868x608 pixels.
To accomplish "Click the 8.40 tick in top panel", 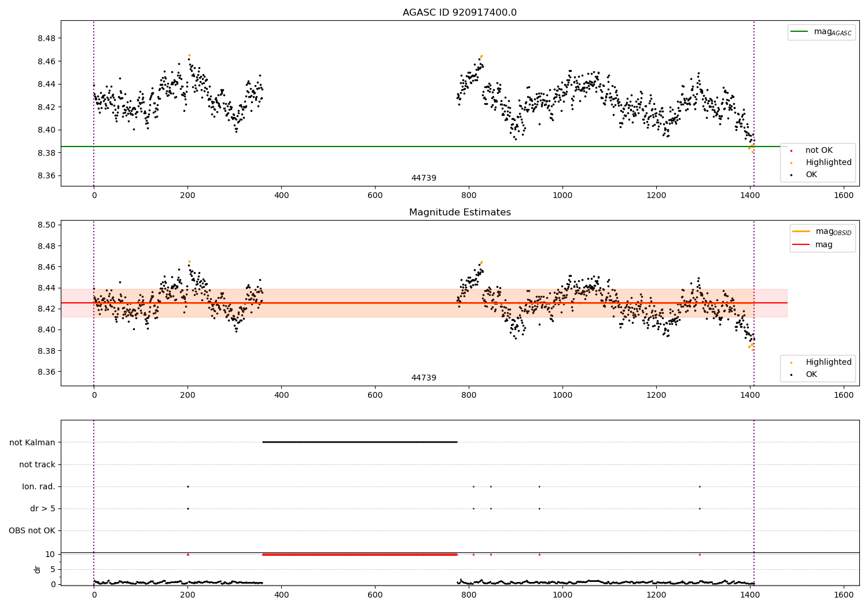I will (46, 130).
